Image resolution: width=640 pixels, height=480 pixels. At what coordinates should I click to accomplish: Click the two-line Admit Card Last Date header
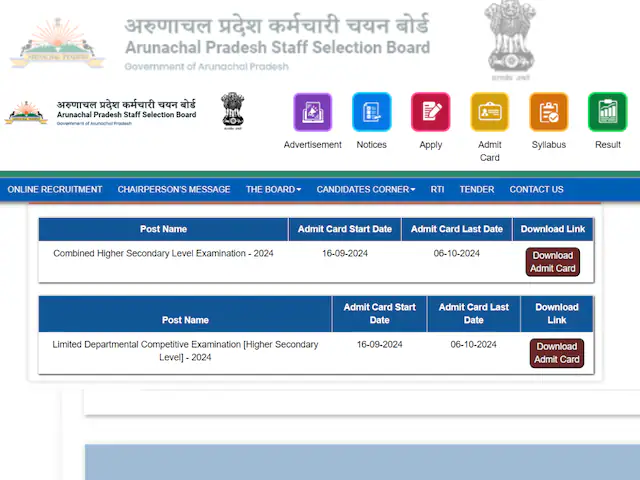click(x=473, y=313)
